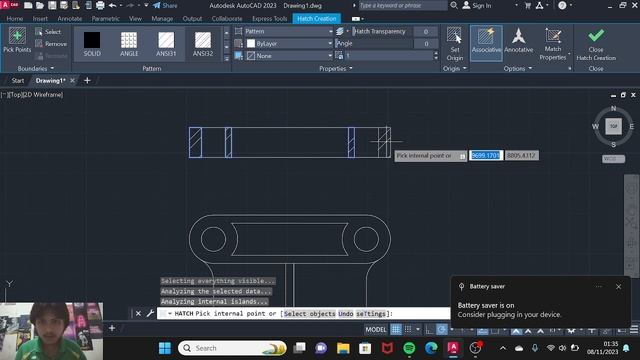Open the Annotate ribbon tab
This screenshot has width=640, height=360.
[69, 19]
